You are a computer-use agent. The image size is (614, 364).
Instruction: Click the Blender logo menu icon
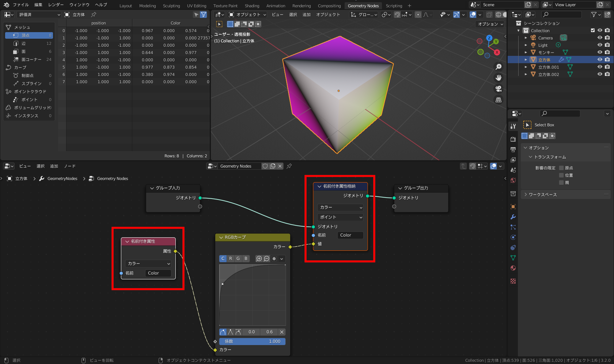(6, 5)
